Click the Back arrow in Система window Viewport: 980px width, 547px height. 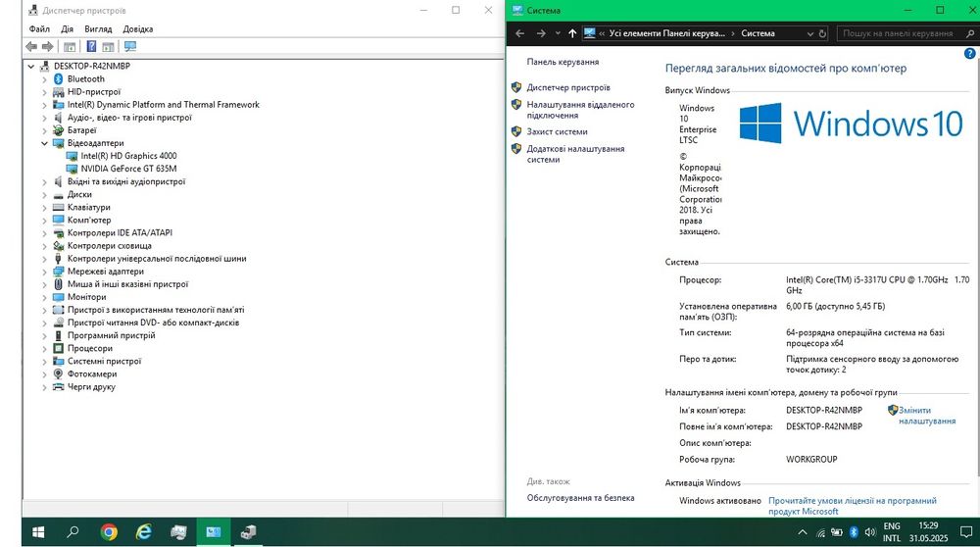(520, 33)
